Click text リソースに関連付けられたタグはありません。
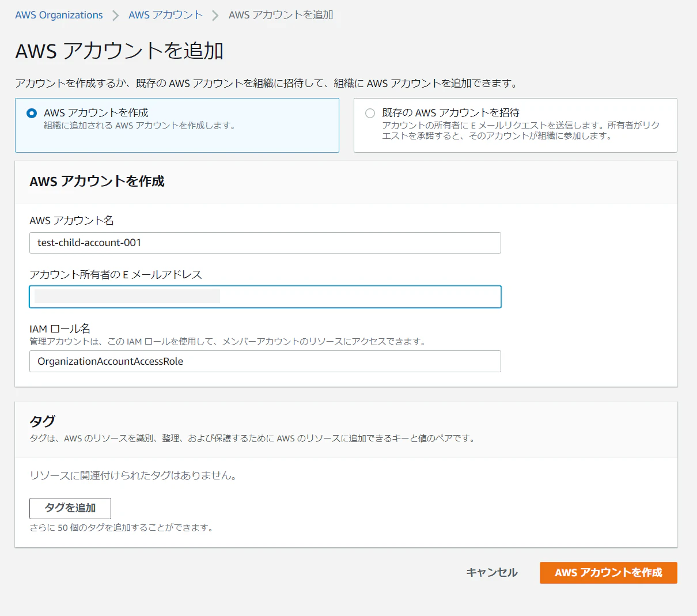 pyautogui.click(x=134, y=476)
